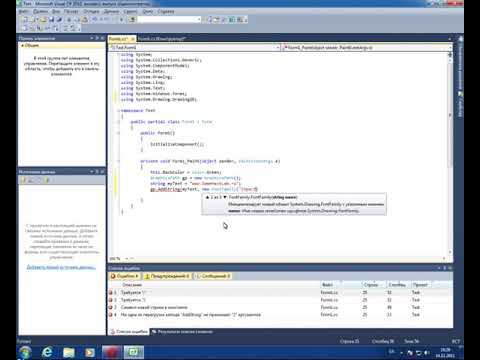Click the Paste toolbar icon

click(85, 20)
